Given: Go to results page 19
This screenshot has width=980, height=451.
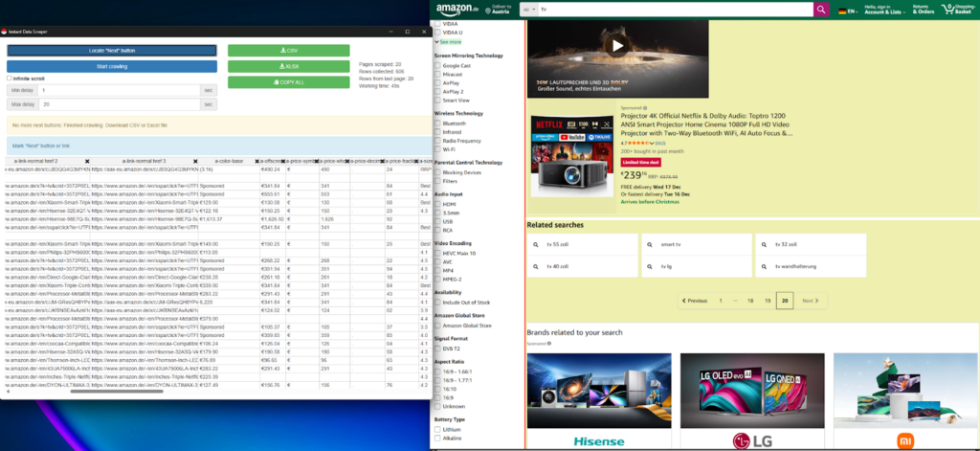Looking at the screenshot, I should [768, 301].
